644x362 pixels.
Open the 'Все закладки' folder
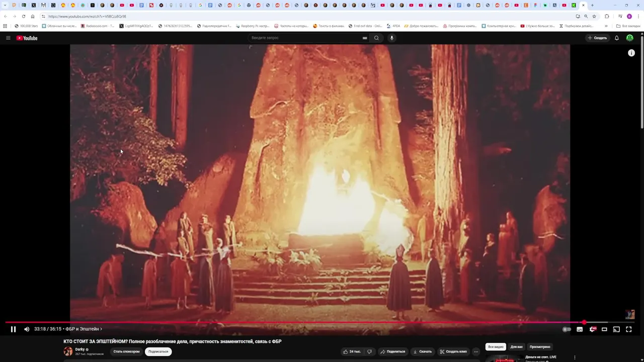point(628,26)
